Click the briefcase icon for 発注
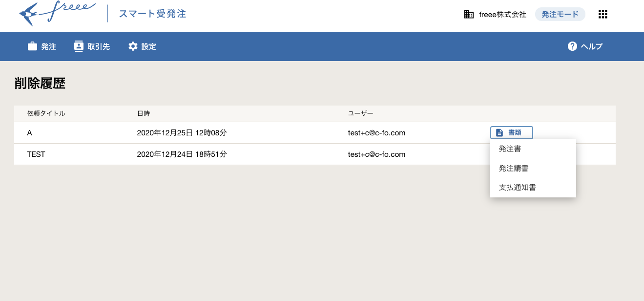 (x=32, y=46)
